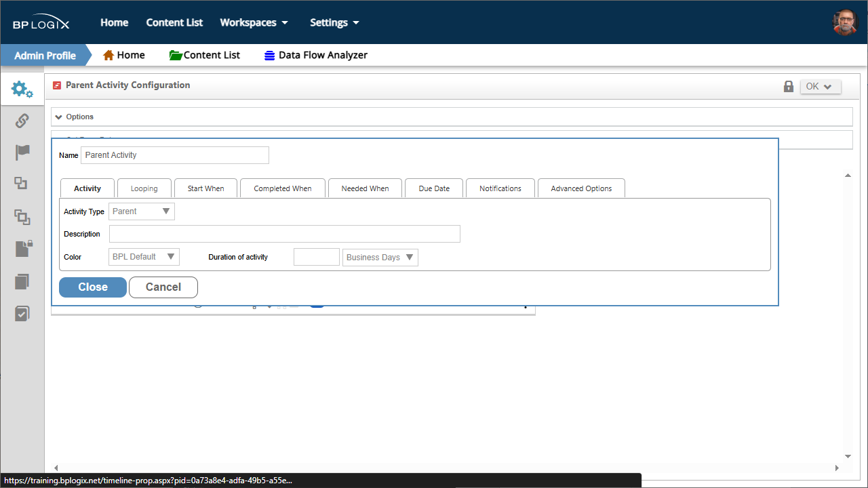The height and width of the screenshot is (488, 868).
Task: Open the Color BPL Default dropdown
Action: coord(144,257)
